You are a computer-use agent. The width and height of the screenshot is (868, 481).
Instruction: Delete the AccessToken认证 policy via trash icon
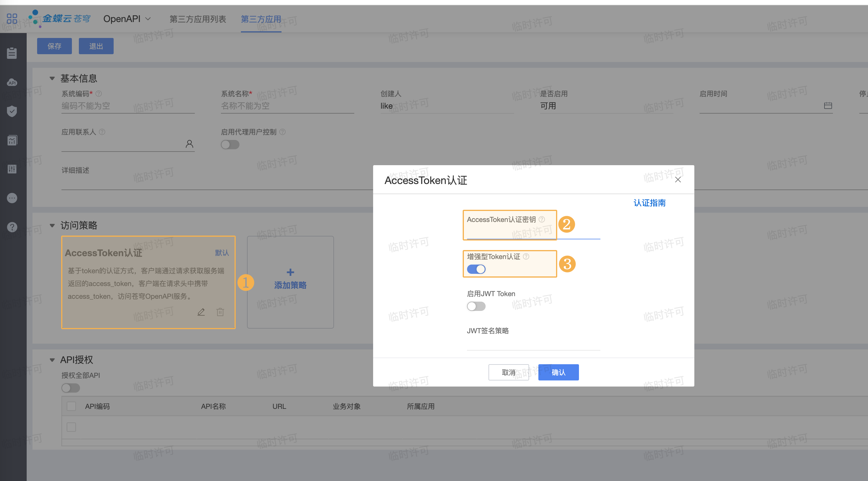click(220, 312)
